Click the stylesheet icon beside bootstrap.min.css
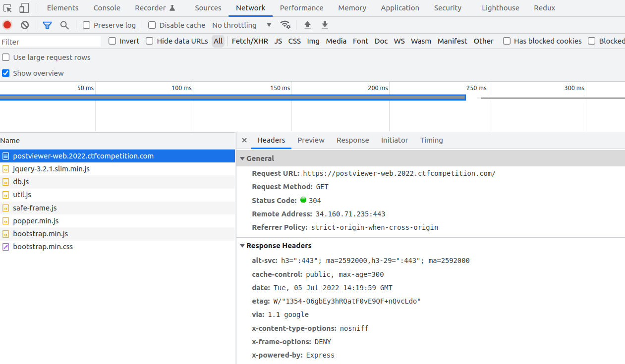 (6, 247)
